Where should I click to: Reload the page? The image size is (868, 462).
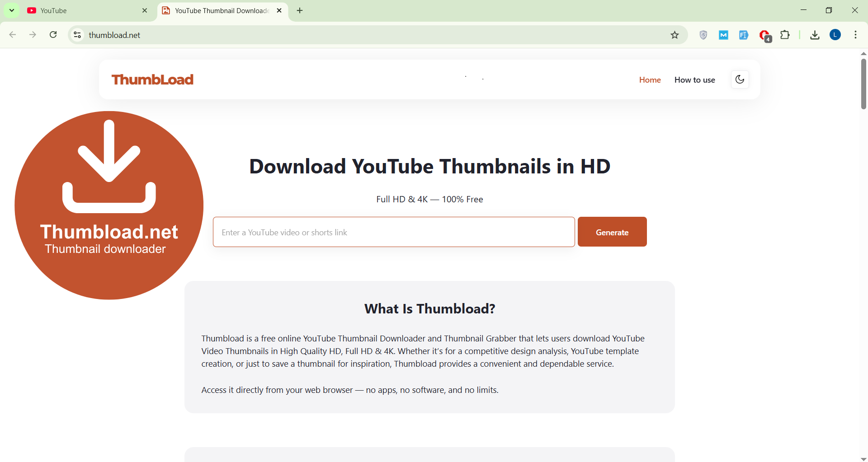tap(53, 35)
